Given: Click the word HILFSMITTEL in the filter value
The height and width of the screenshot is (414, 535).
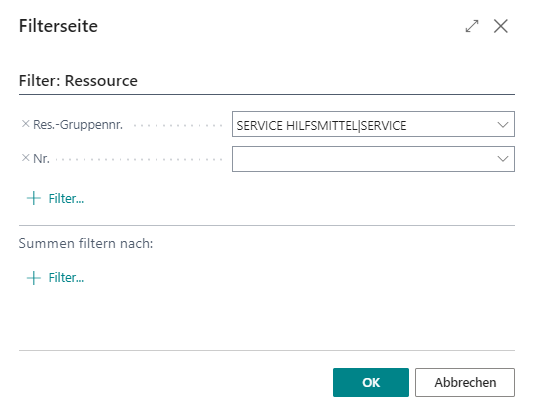Looking at the screenshot, I should 322,126.
